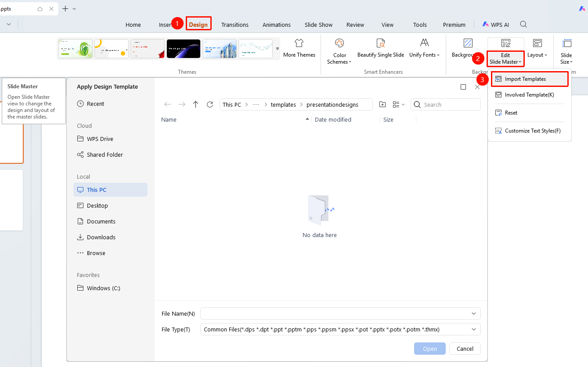Refresh the file dialog listing

pyautogui.click(x=210, y=104)
